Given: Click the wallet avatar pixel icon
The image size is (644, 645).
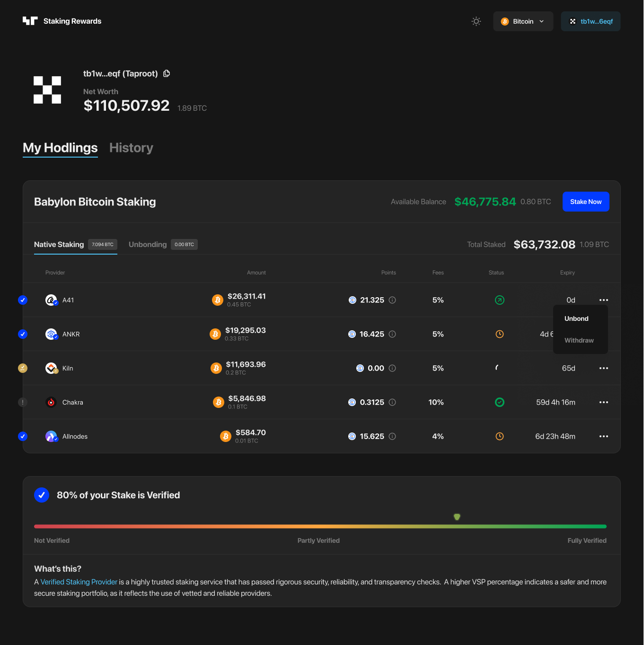Looking at the screenshot, I should tap(47, 90).
